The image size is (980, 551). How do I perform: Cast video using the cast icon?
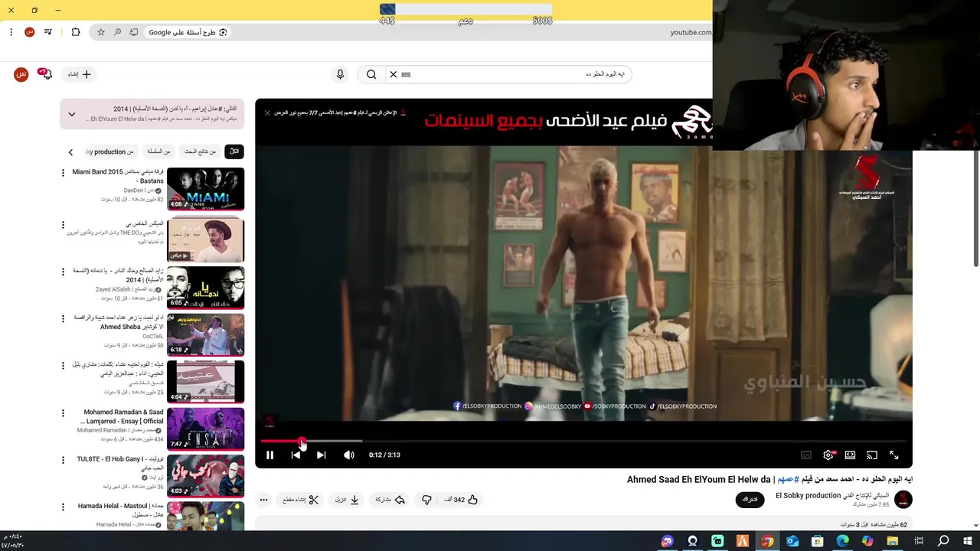(x=871, y=455)
